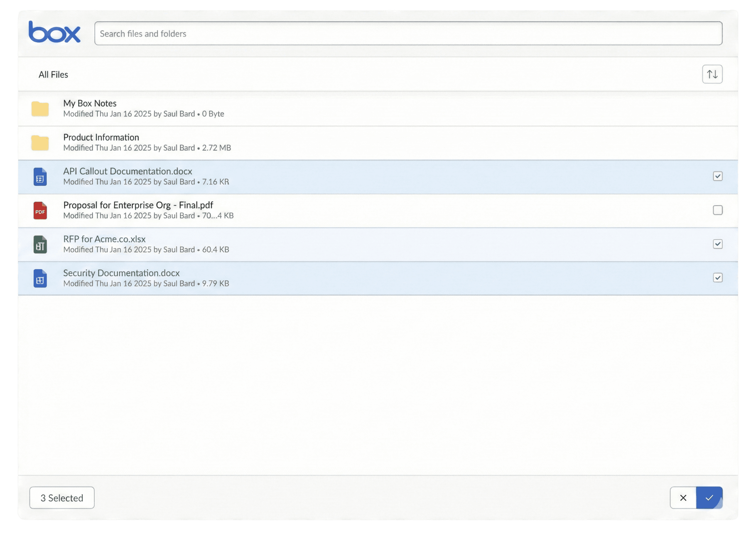Uncheck the API Callout Documentation.docx checkbox
The height and width of the screenshot is (547, 756).
[717, 176]
